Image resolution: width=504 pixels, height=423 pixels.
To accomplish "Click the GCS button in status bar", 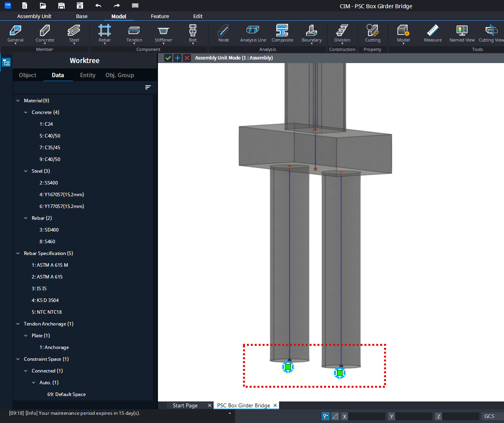I will tap(489, 416).
